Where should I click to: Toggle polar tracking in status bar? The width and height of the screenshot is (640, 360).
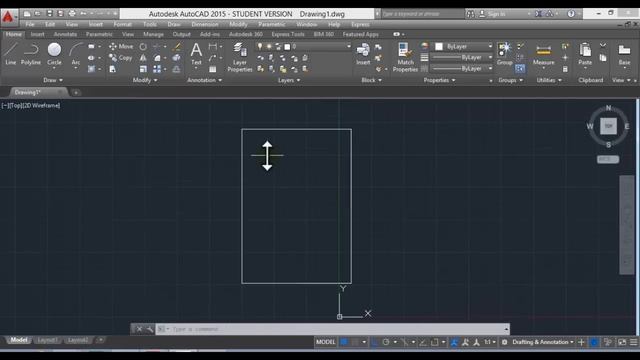point(386,342)
